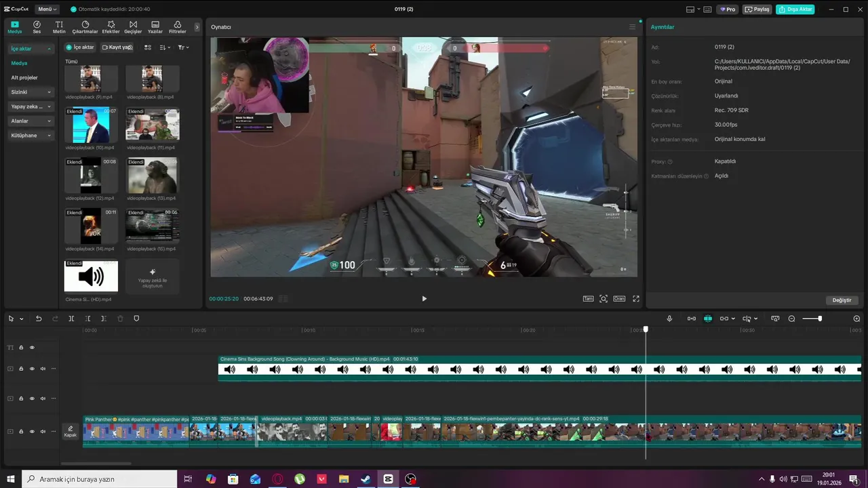Click the trash delete icon in timeline
The height and width of the screenshot is (488, 868).
[120, 319]
